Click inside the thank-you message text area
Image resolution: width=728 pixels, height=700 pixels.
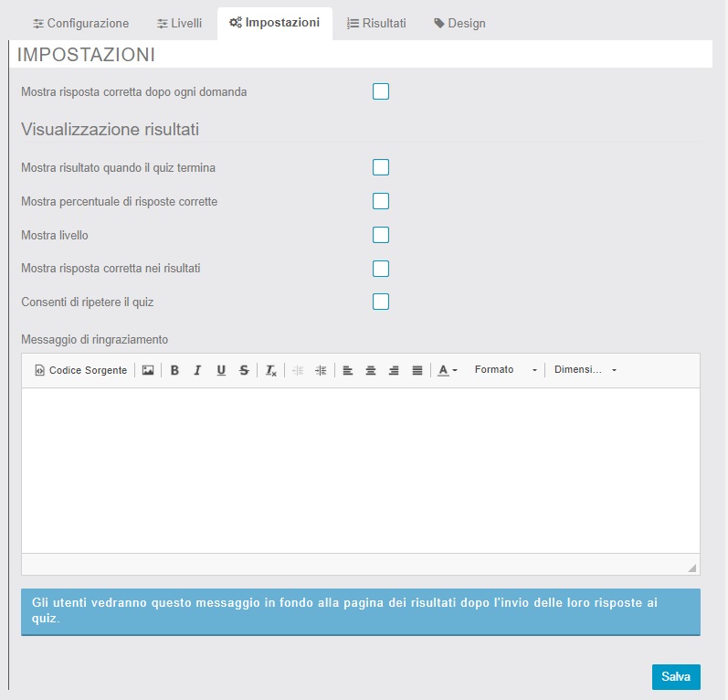pyautogui.click(x=360, y=470)
